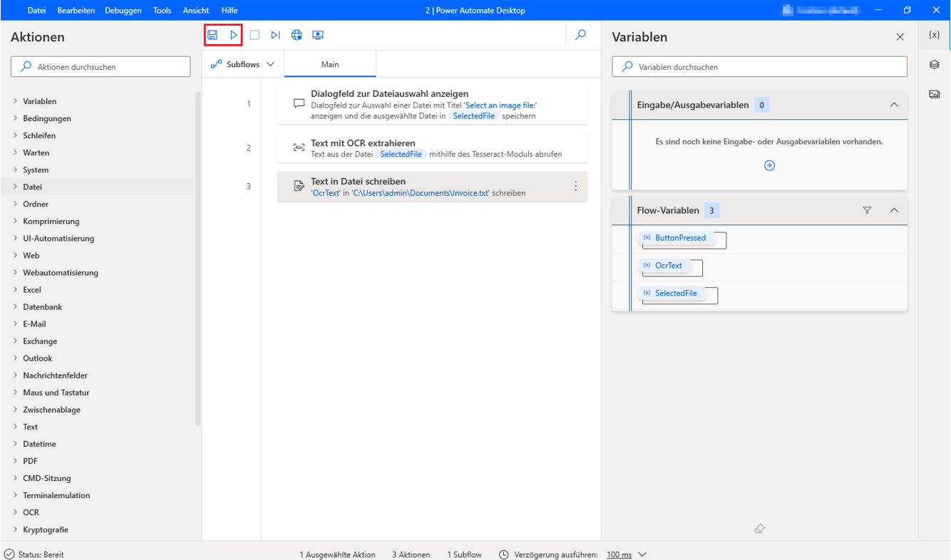
Task: Open the Bearbeiten menu
Action: 76,11
